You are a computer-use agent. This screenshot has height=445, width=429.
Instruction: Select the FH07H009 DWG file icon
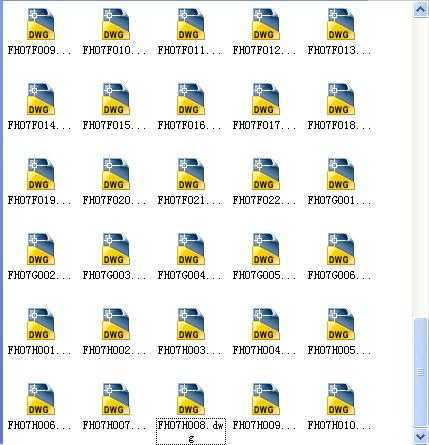point(266,399)
